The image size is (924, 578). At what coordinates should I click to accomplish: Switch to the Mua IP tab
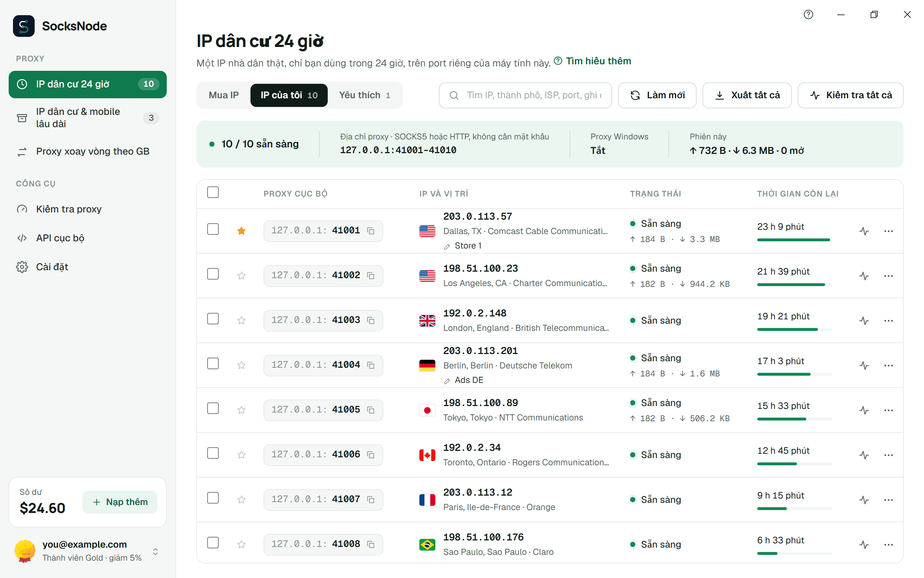pyautogui.click(x=224, y=95)
